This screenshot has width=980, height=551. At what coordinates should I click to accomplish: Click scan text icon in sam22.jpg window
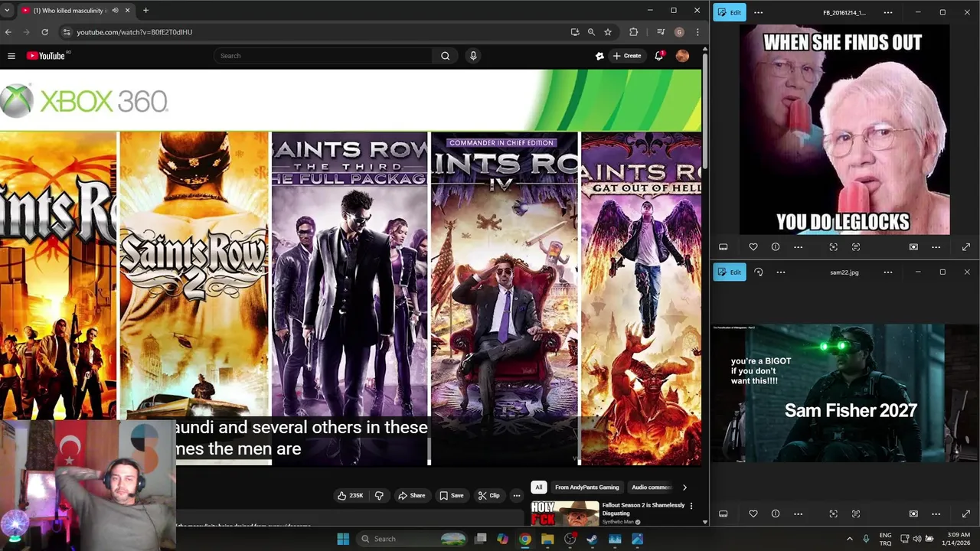tap(856, 514)
